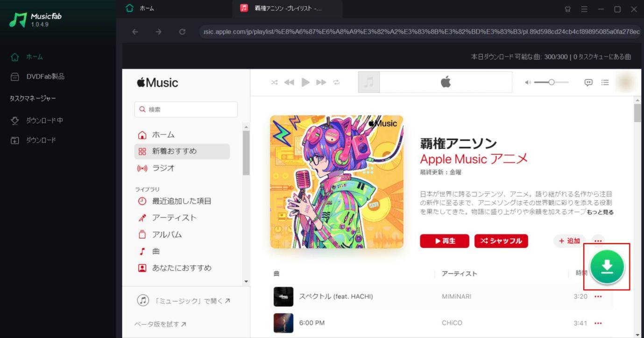Open DVDFab製品 in the sidebar
This screenshot has height=338, width=644.
(x=38, y=77)
